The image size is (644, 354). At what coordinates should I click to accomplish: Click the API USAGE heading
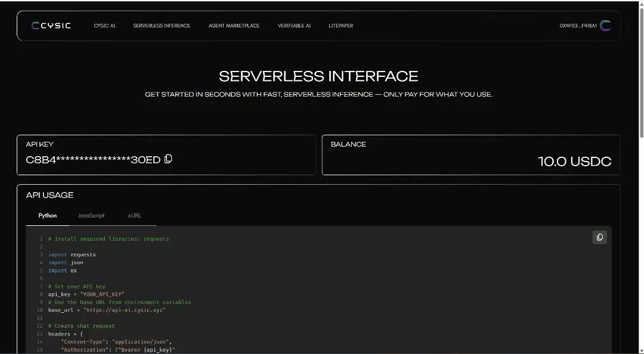49,195
